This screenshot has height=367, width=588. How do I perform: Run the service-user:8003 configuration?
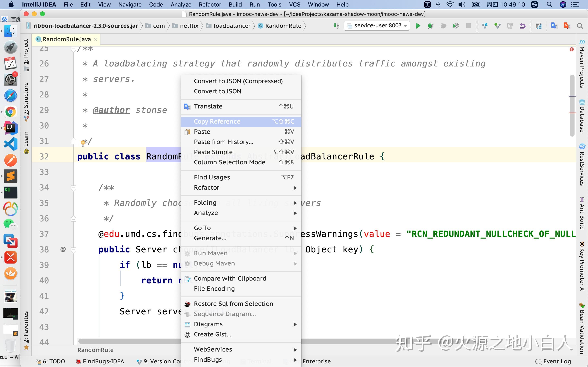click(x=418, y=26)
